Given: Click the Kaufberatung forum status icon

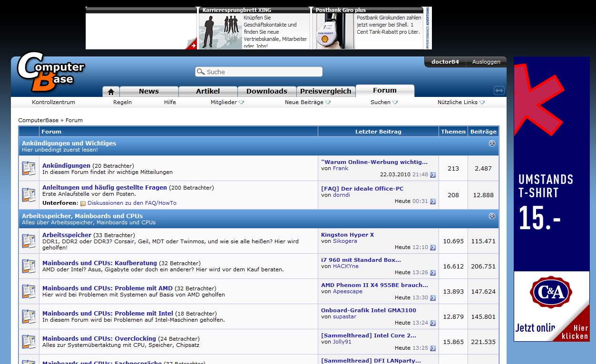Looking at the screenshot, I should point(29,266).
